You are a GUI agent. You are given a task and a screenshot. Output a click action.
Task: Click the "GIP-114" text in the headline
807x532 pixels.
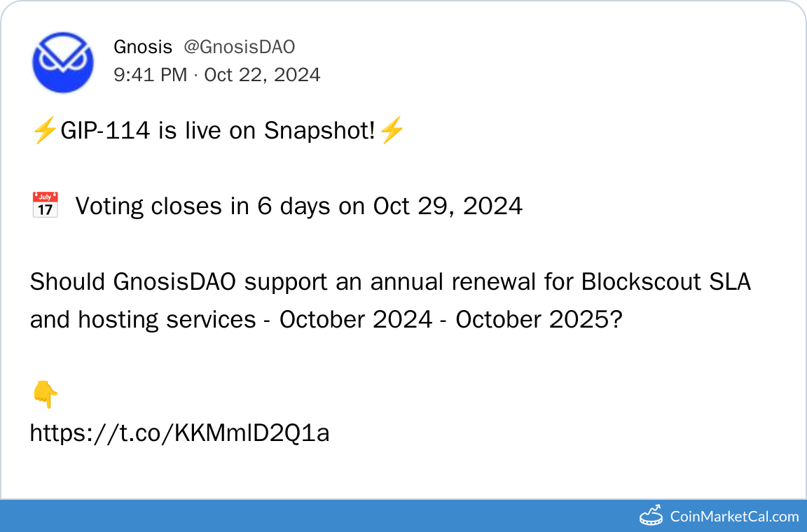pos(105,130)
